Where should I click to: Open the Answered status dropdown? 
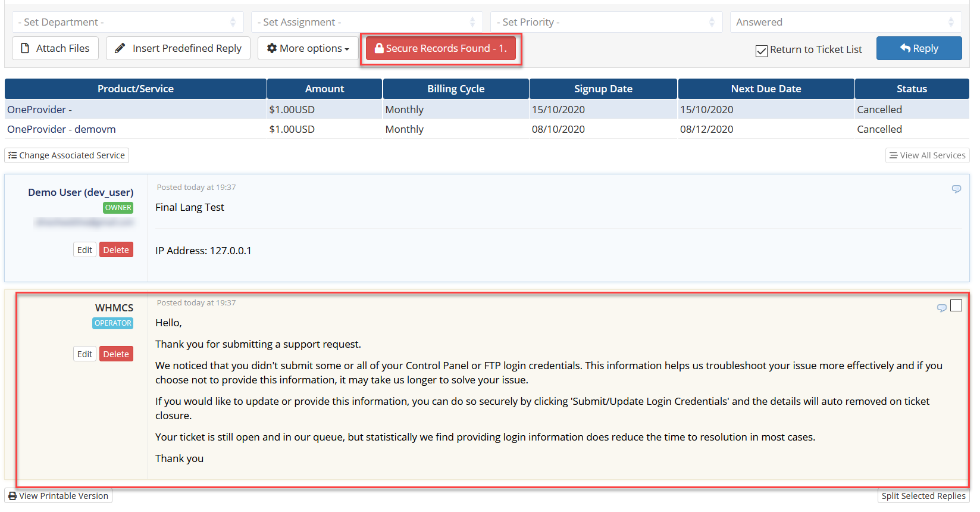click(x=846, y=22)
